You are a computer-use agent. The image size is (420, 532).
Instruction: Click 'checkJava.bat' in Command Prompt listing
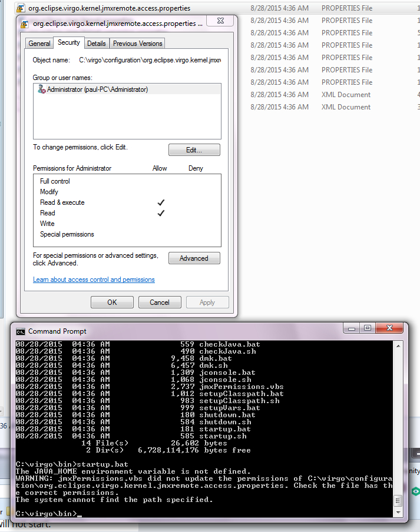(230, 344)
